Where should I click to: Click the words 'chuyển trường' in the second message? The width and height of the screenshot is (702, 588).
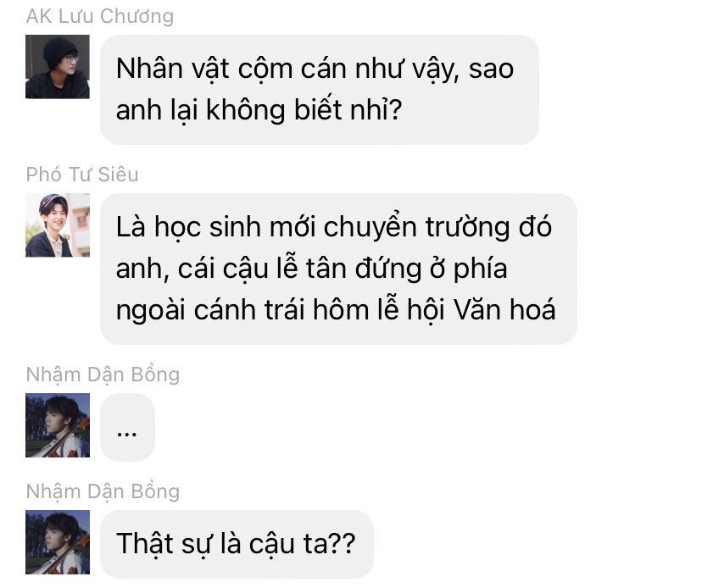(416, 227)
